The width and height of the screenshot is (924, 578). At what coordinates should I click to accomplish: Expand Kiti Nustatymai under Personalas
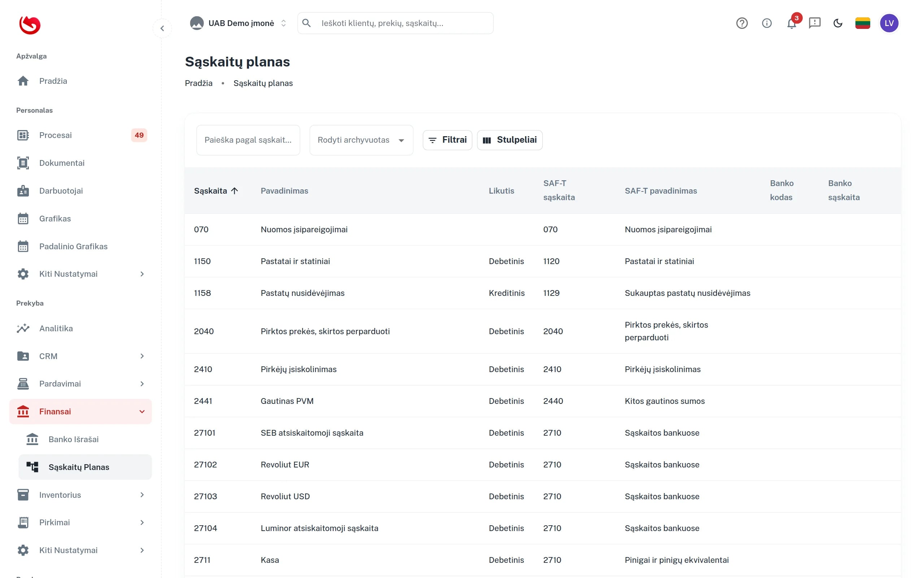[80, 274]
